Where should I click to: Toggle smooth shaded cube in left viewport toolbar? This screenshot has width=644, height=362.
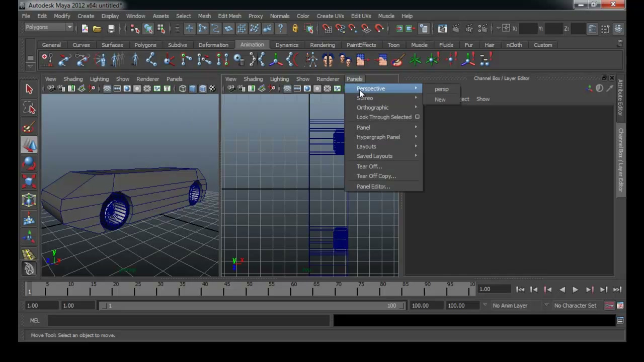coord(193,88)
